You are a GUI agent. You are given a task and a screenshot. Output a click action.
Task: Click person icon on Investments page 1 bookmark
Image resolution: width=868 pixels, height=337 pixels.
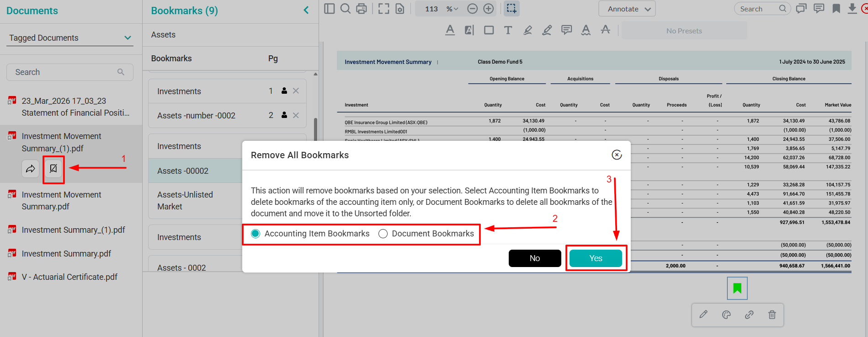(284, 91)
